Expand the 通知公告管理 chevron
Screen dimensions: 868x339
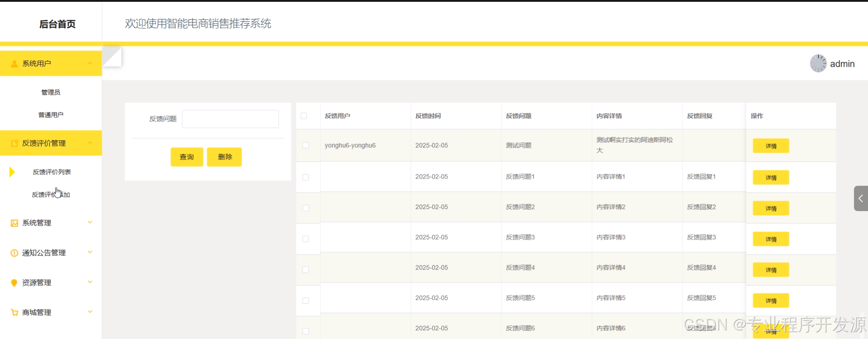pyautogui.click(x=90, y=252)
